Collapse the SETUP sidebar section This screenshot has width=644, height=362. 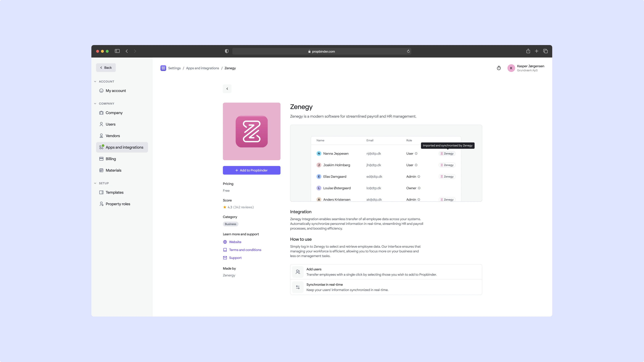[95, 183]
